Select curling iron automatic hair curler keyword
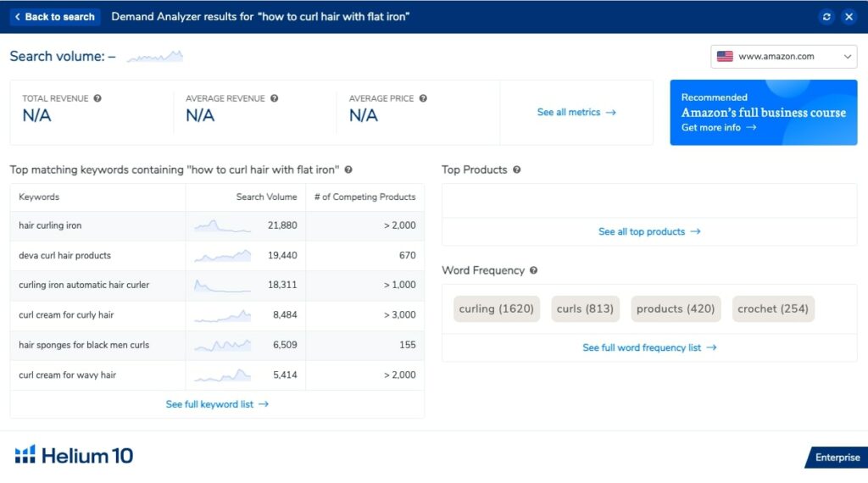The width and height of the screenshot is (868, 483). tap(84, 285)
